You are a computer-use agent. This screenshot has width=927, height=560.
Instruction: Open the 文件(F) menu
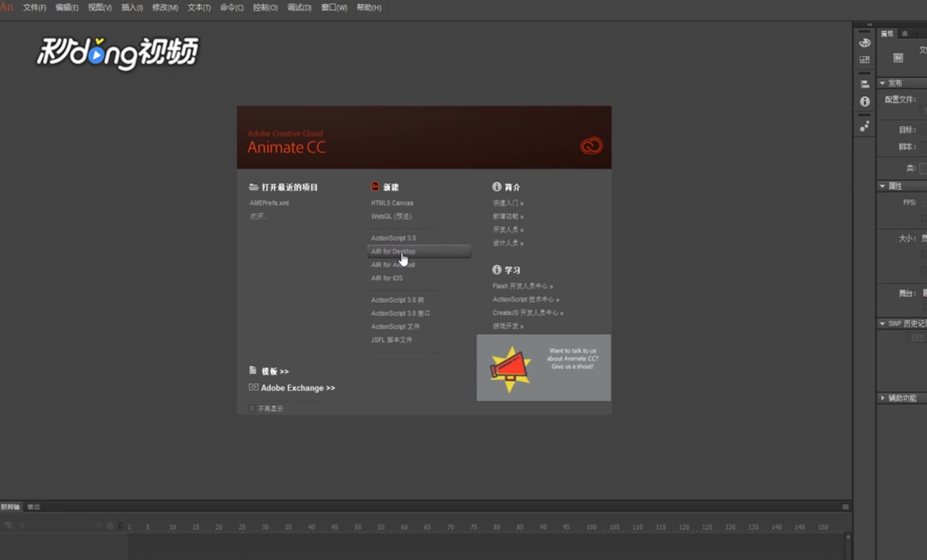(x=35, y=8)
